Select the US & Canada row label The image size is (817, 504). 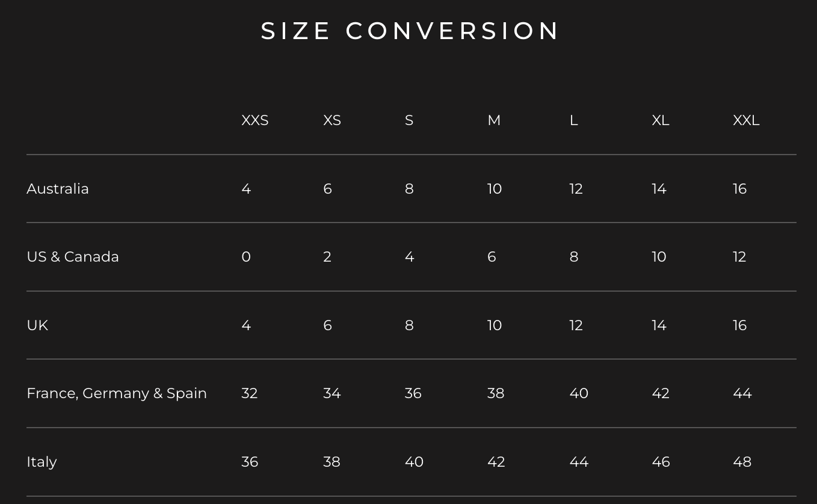[73, 257]
